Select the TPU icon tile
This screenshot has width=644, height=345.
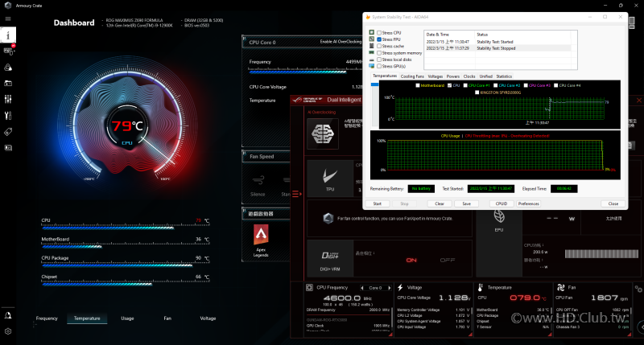(x=330, y=179)
